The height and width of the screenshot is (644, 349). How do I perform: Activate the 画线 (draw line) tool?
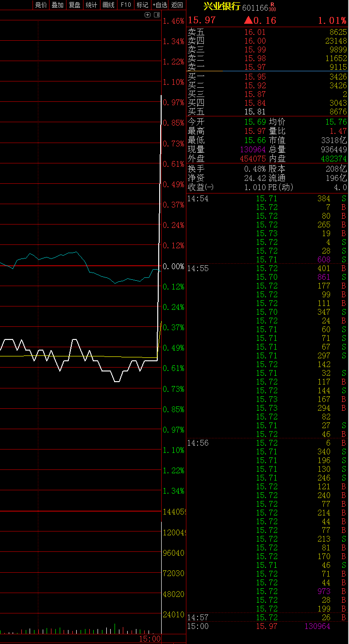tap(108, 5)
